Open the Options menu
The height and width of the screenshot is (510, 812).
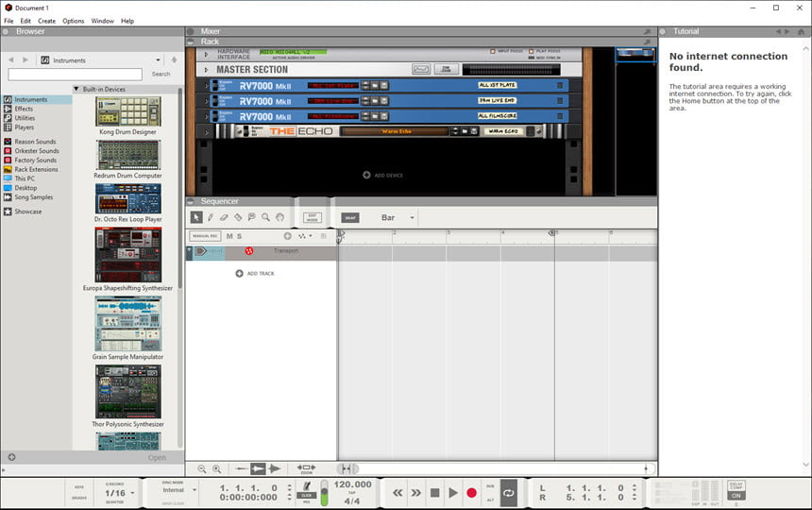73,21
